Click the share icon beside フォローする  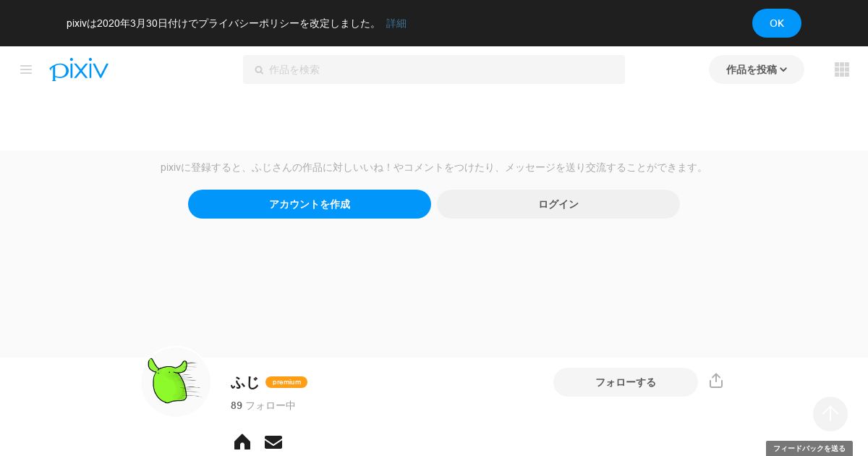(716, 381)
